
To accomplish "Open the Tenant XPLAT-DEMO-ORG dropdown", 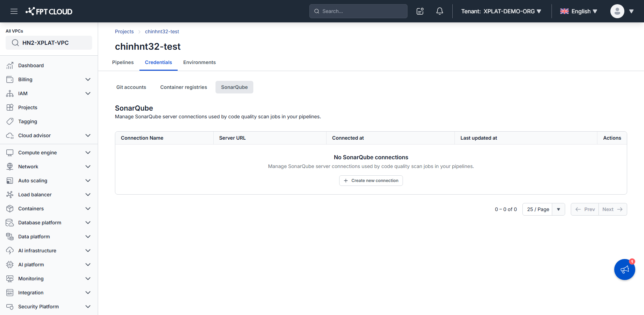I will [x=501, y=11].
